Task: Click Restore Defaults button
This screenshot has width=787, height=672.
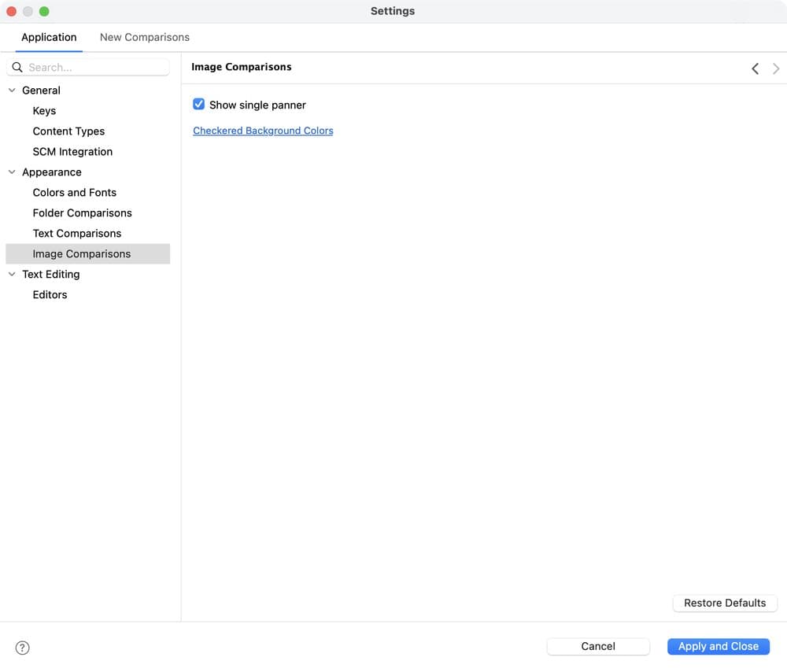Action: 725,603
